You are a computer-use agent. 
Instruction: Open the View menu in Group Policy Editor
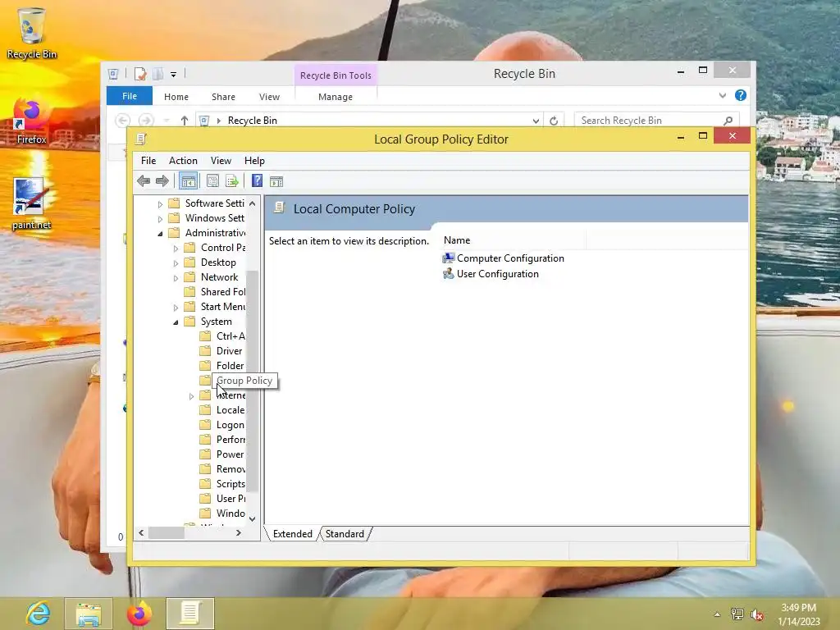coord(221,161)
